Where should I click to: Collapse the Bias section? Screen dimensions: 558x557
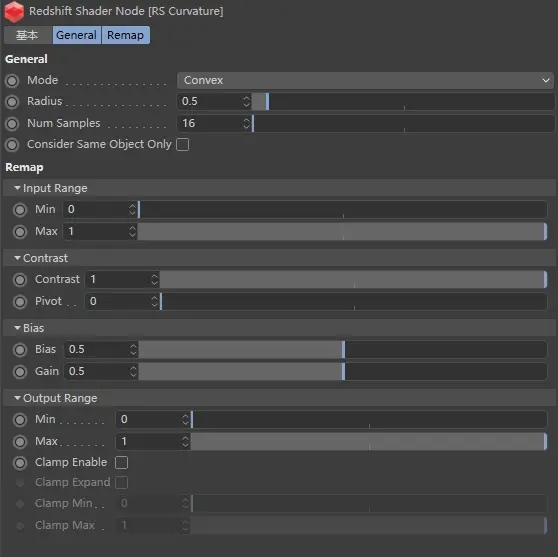tap(17, 328)
